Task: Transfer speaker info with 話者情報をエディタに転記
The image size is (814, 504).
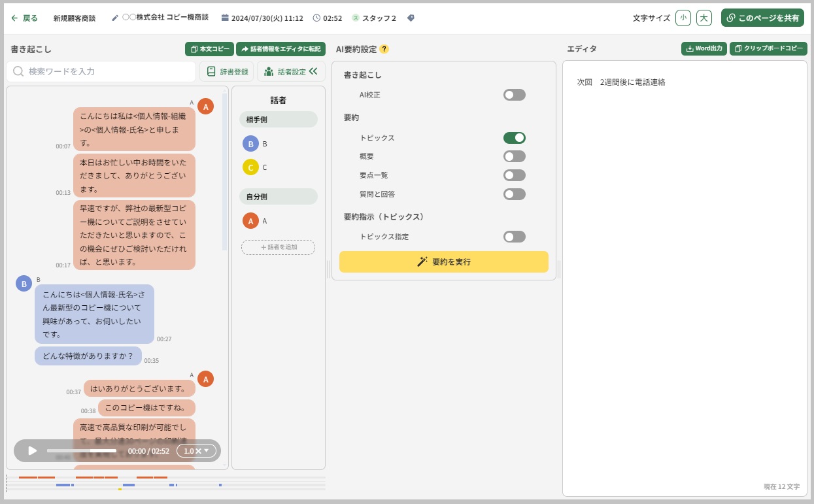Action: (281, 49)
